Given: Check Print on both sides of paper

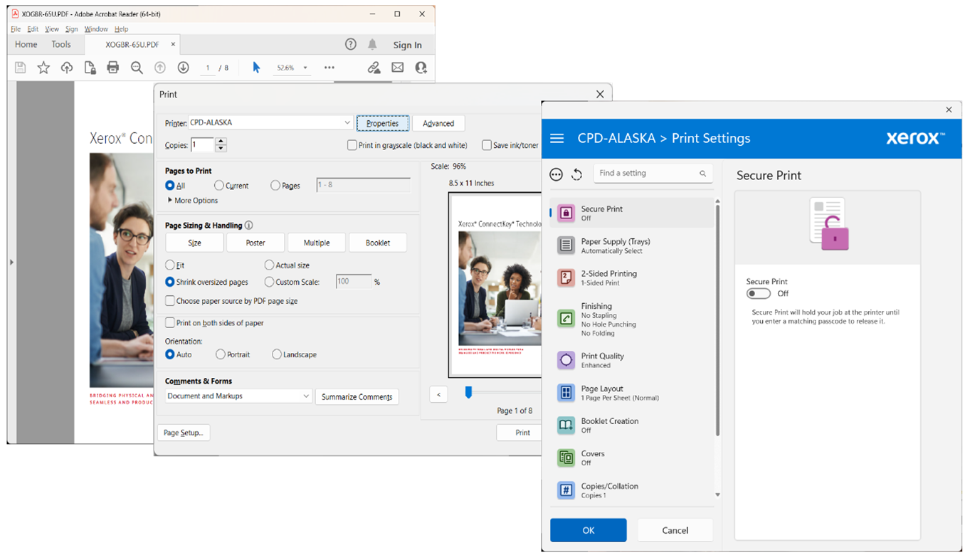Looking at the screenshot, I should (x=170, y=323).
